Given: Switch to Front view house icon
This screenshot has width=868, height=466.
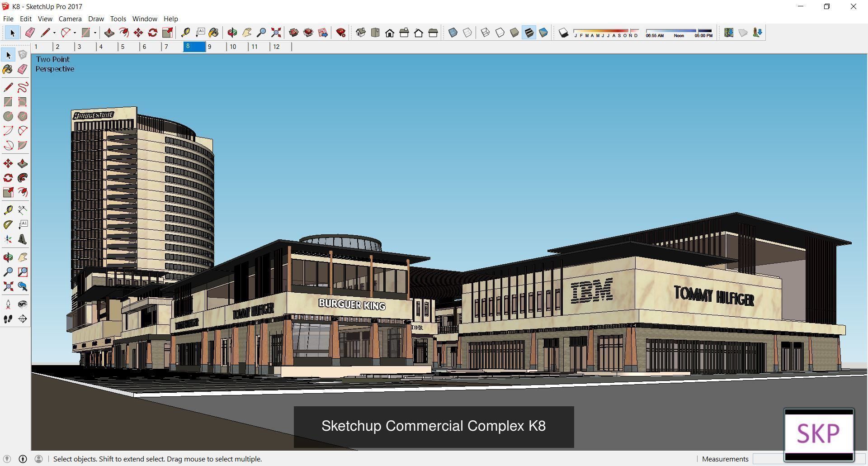Looking at the screenshot, I should click(x=390, y=33).
